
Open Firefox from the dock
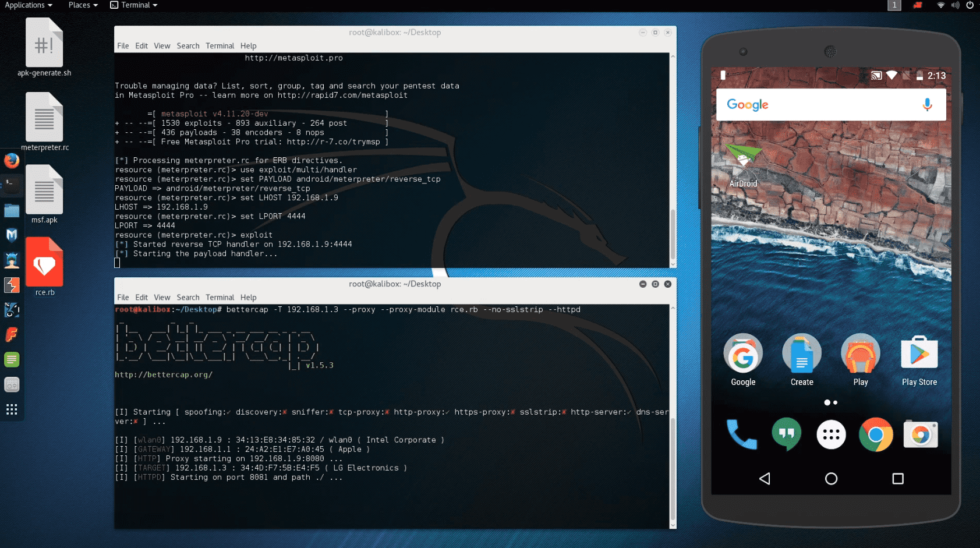[12, 161]
